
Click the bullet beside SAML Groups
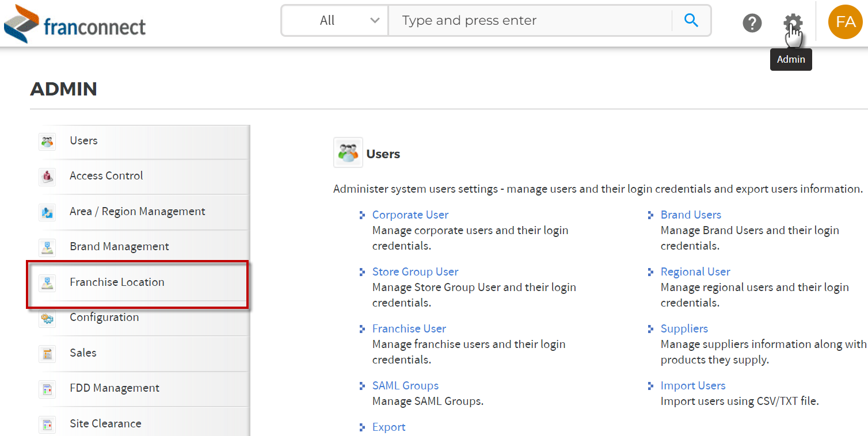362,386
